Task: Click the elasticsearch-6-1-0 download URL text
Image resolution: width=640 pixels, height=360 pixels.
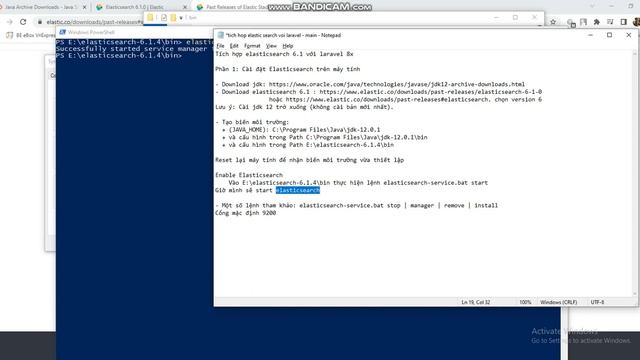Action: [x=431, y=92]
